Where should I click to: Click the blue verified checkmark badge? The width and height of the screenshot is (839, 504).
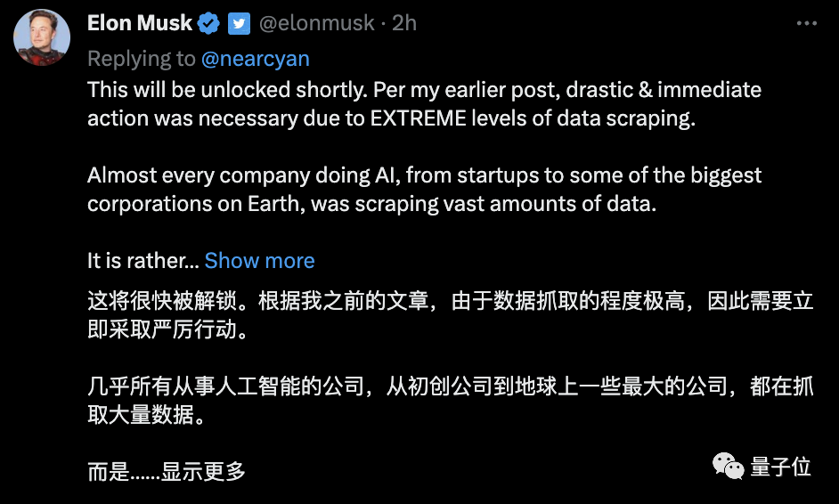[x=209, y=24]
